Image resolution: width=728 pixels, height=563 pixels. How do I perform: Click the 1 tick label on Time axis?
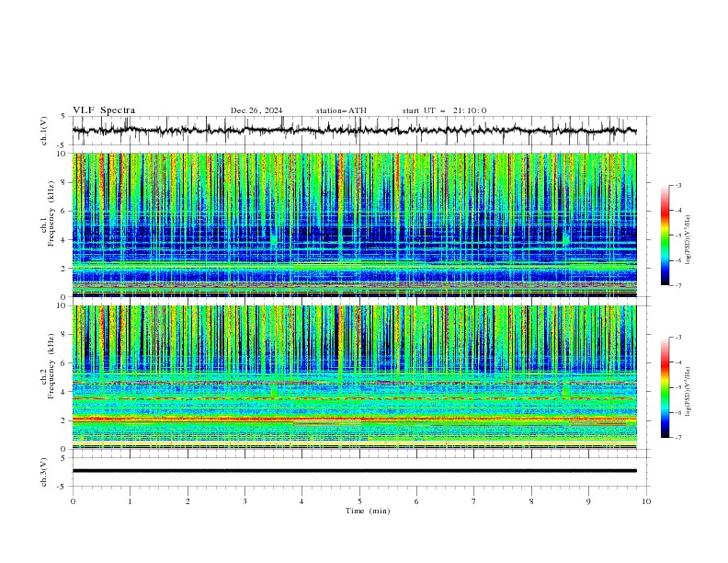pos(130,501)
